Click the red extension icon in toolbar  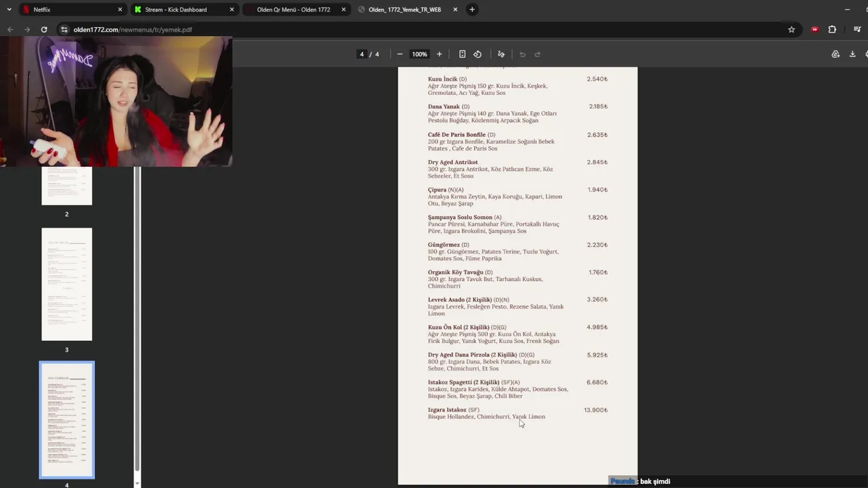(814, 29)
